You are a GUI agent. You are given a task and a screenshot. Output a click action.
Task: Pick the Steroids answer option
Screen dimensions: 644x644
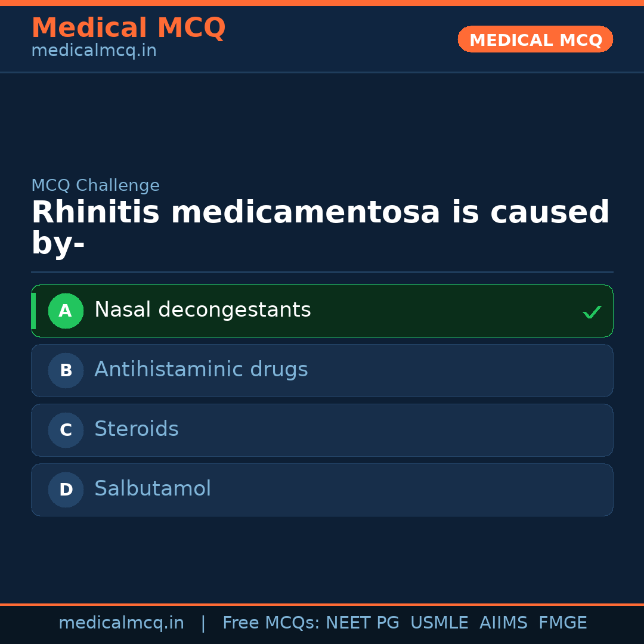(137, 429)
